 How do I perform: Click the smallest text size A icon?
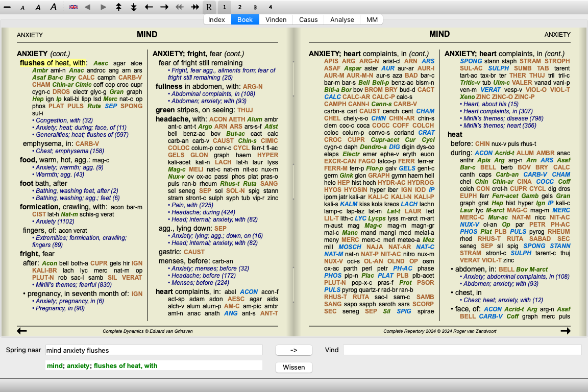pyautogui.click(x=22, y=7)
